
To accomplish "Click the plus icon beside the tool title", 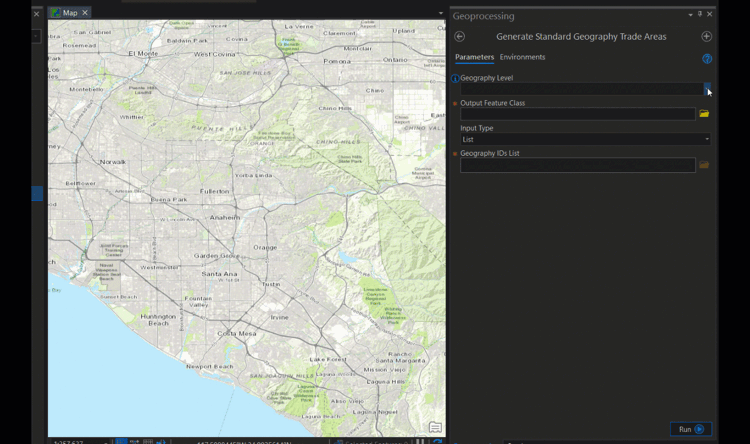I will (x=706, y=36).
